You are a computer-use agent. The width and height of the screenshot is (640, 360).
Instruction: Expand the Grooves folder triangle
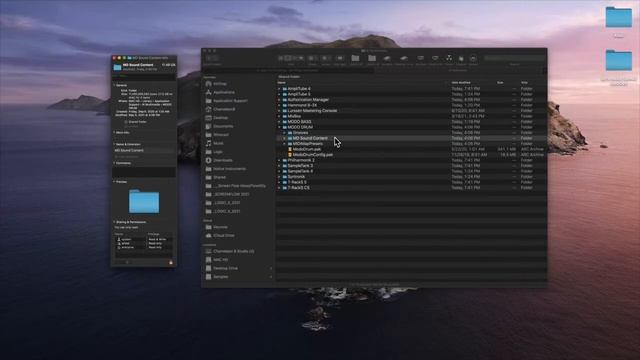pos(284,133)
